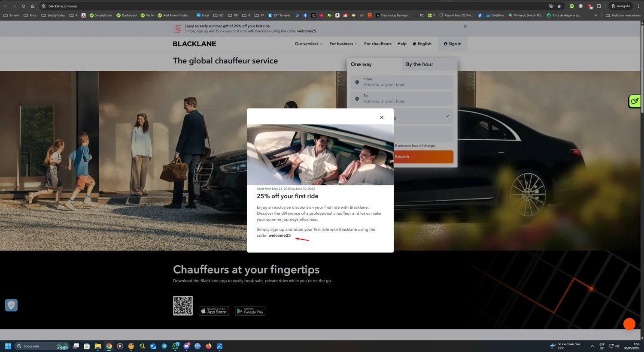Open the orange chat bubble widget
The height and width of the screenshot is (352, 644).
pyautogui.click(x=629, y=324)
